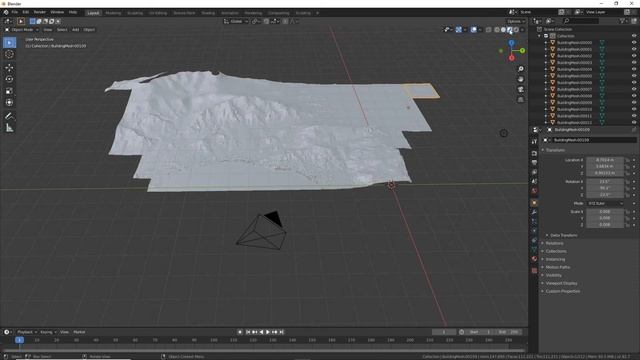Open the Object properties tab icon

point(534,203)
